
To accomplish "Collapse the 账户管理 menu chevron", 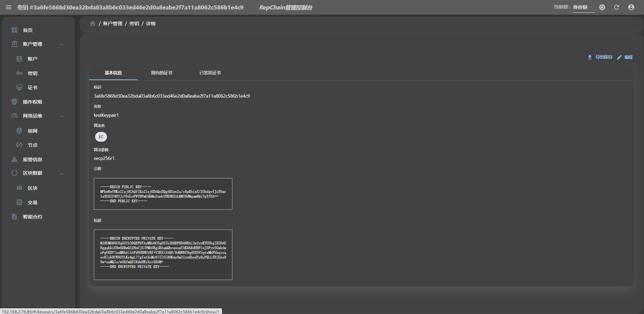I will tap(62, 44).
